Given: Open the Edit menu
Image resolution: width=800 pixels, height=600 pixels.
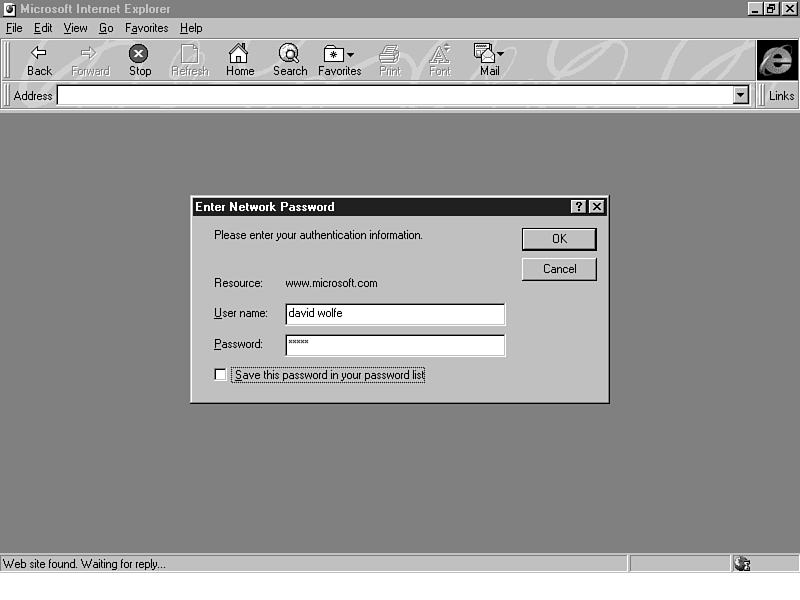Looking at the screenshot, I should (x=43, y=28).
